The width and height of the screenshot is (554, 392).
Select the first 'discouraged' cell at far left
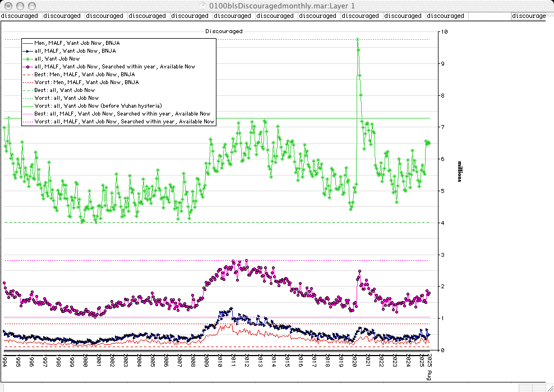[20, 16]
